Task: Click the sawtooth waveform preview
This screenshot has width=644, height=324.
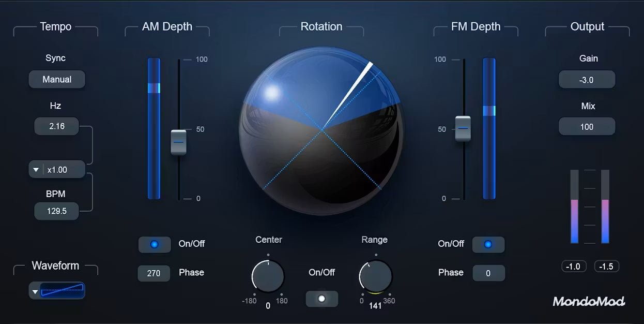Action: pos(63,291)
